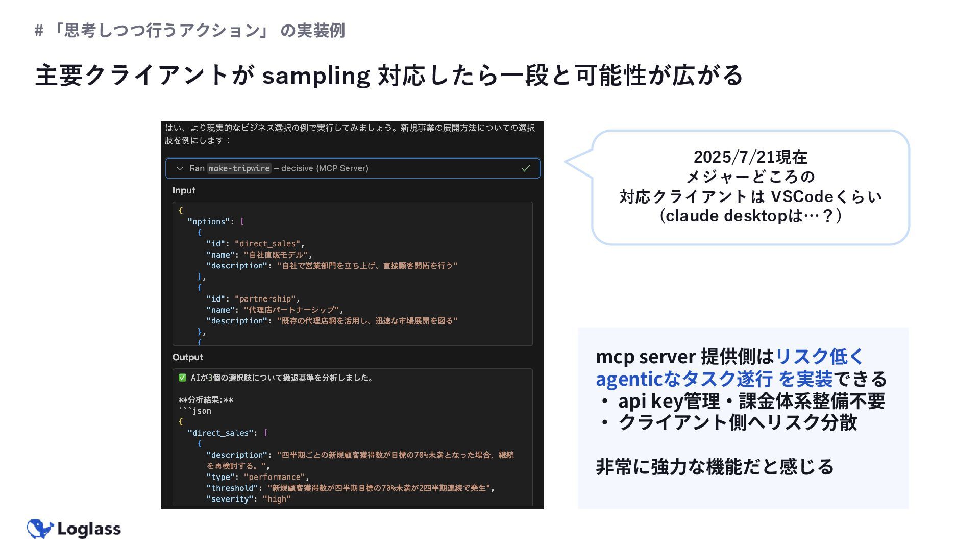980x551 pixels.
Task: Click the name value "自社直販モデル"
Action: [276, 255]
